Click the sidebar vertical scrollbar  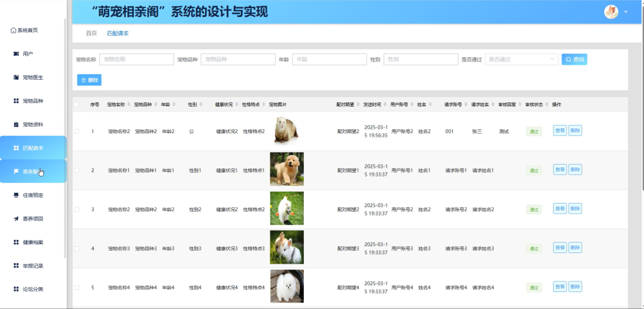(x=65, y=138)
